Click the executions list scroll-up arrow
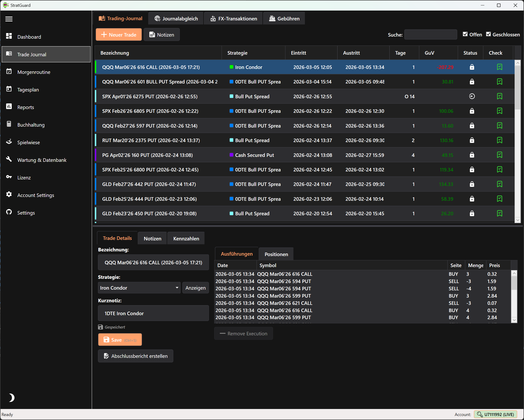Image resolution: width=524 pixels, height=420 pixels. click(514, 274)
